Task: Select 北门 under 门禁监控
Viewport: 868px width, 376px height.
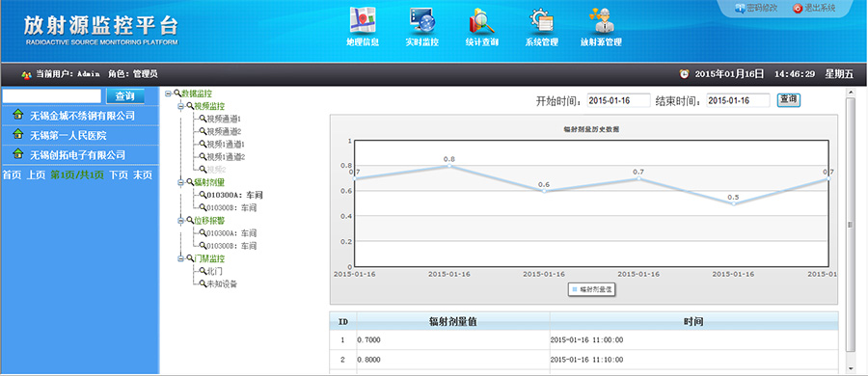Action: 214,271
